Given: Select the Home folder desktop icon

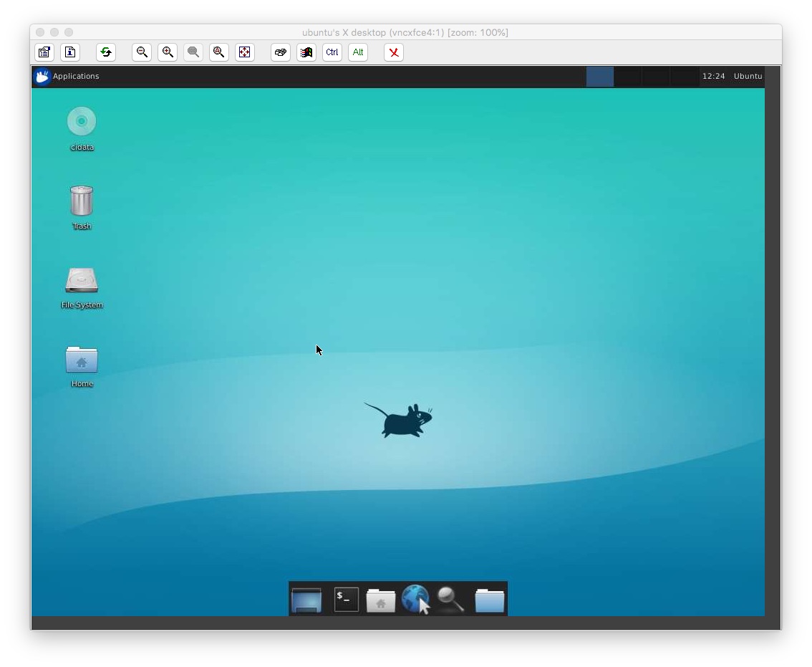Looking at the screenshot, I should (82, 366).
